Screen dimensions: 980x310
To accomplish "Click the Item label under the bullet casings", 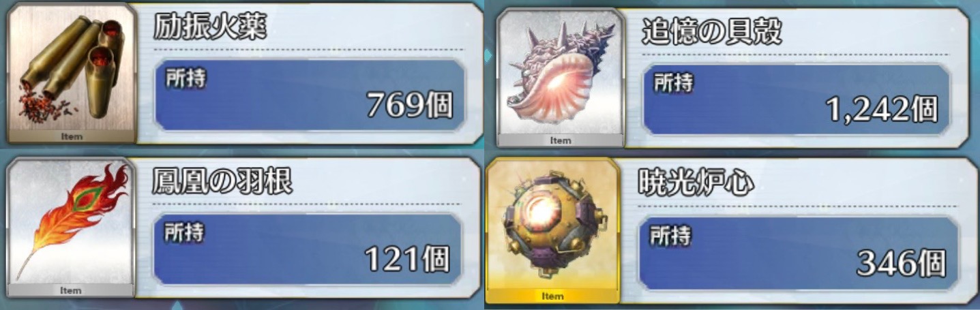I will 70,136.
